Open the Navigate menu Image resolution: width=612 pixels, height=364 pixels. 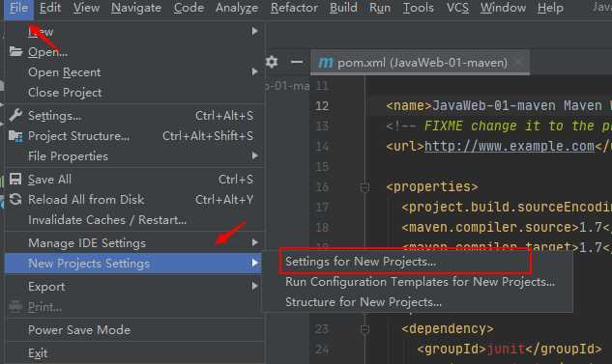[136, 8]
